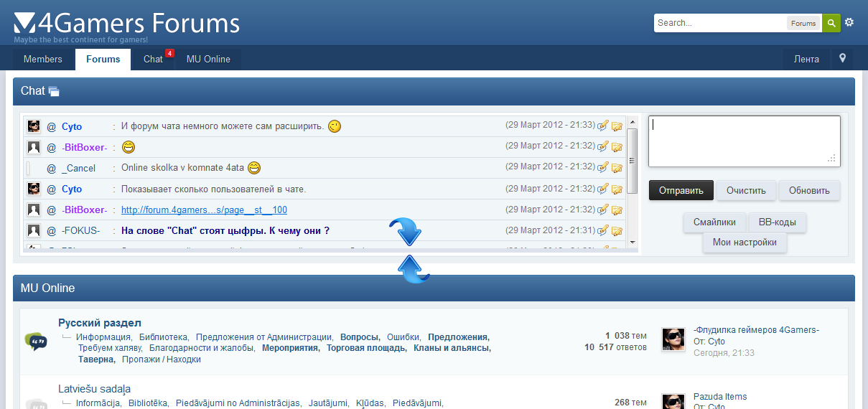Open chat pop-out window icon
868x409 pixels.
54,91
